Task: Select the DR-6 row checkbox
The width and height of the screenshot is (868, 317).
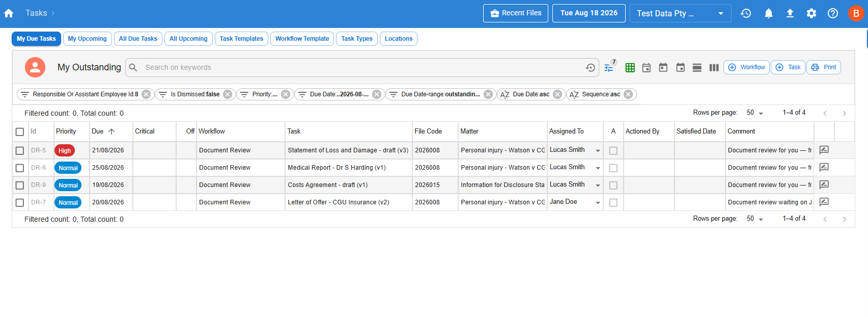Action: click(20, 168)
